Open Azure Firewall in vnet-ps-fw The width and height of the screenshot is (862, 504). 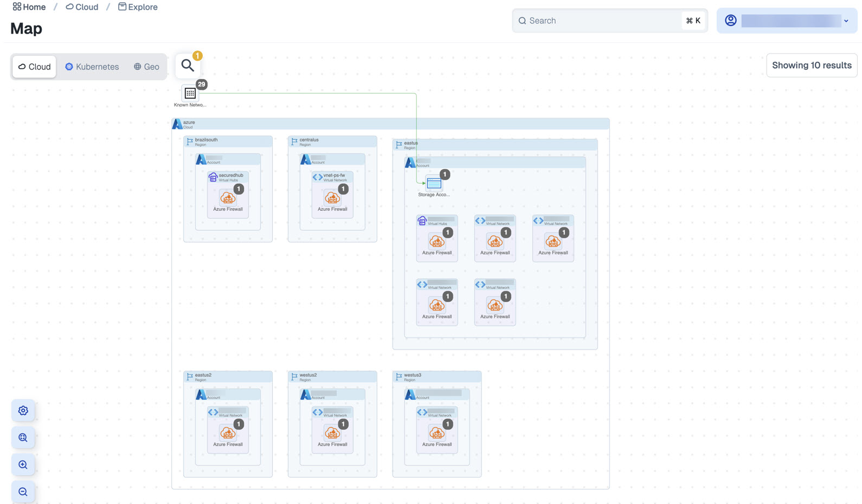pos(332,198)
